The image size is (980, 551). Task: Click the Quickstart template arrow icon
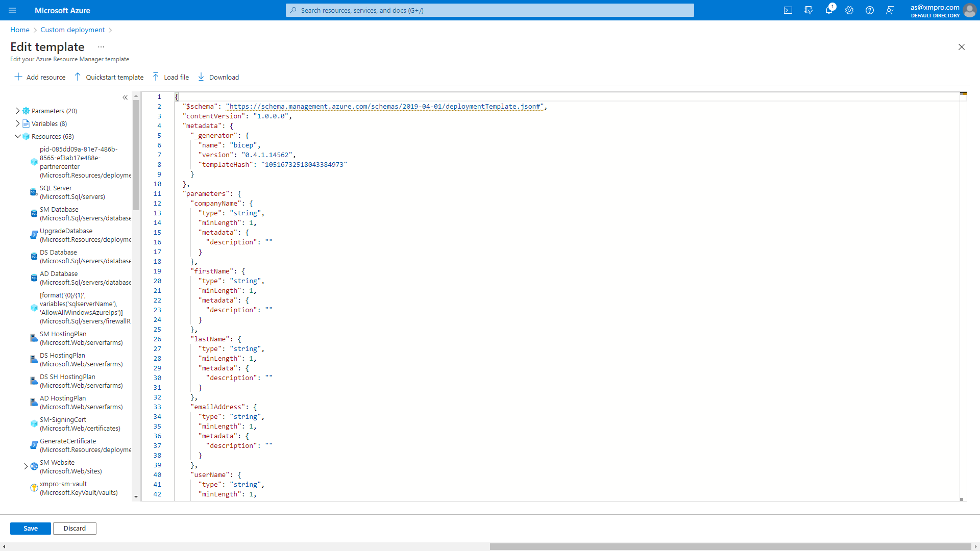(x=78, y=77)
